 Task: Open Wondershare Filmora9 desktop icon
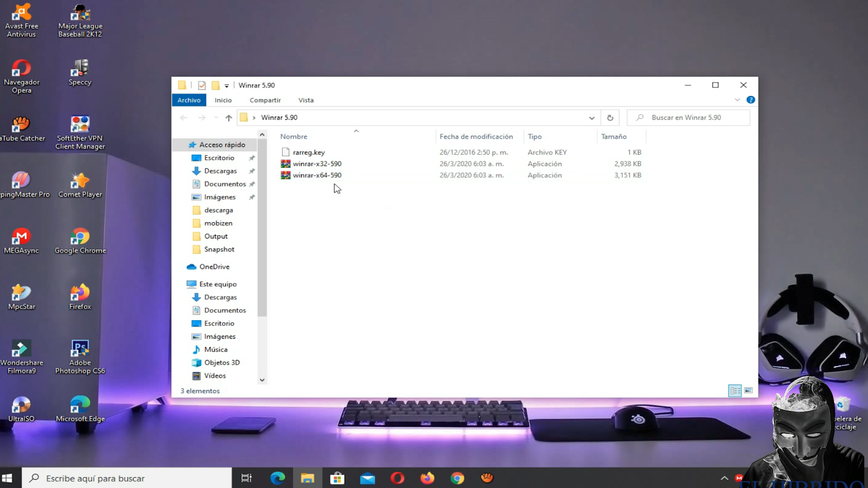coord(22,357)
